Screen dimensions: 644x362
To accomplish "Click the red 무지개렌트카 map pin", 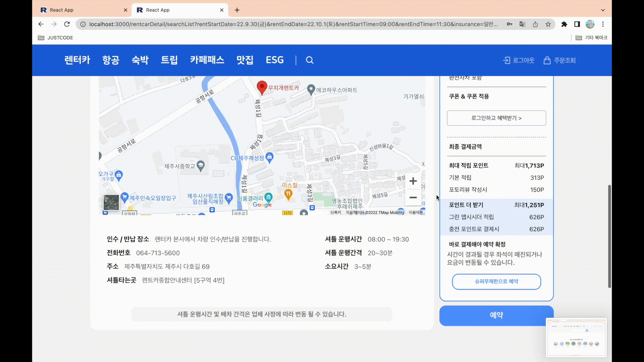I will click(262, 87).
